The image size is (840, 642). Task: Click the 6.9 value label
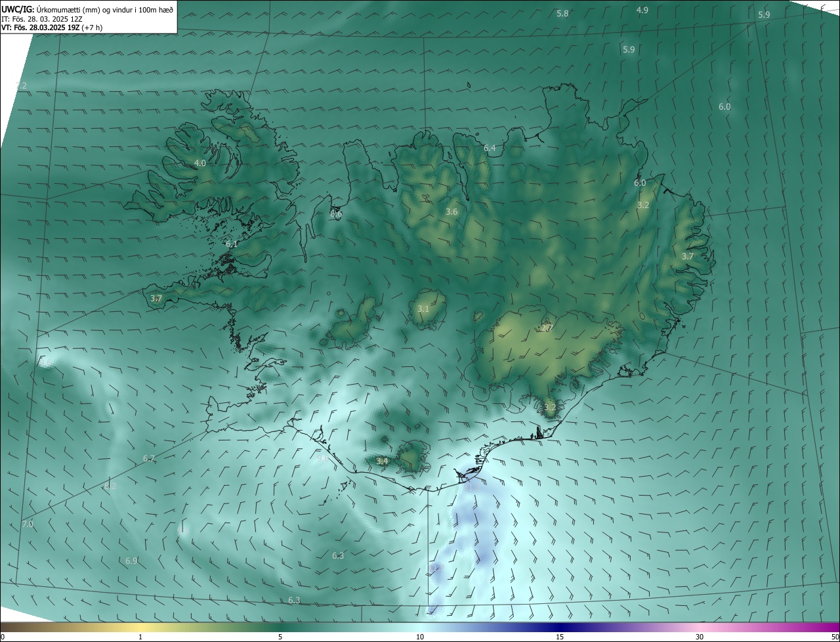coord(131,561)
